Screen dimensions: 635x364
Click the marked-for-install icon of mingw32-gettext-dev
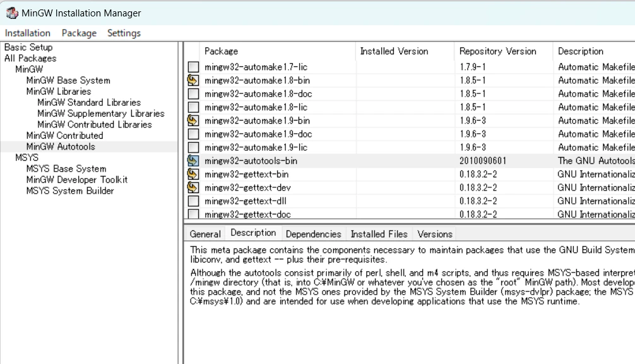click(193, 187)
